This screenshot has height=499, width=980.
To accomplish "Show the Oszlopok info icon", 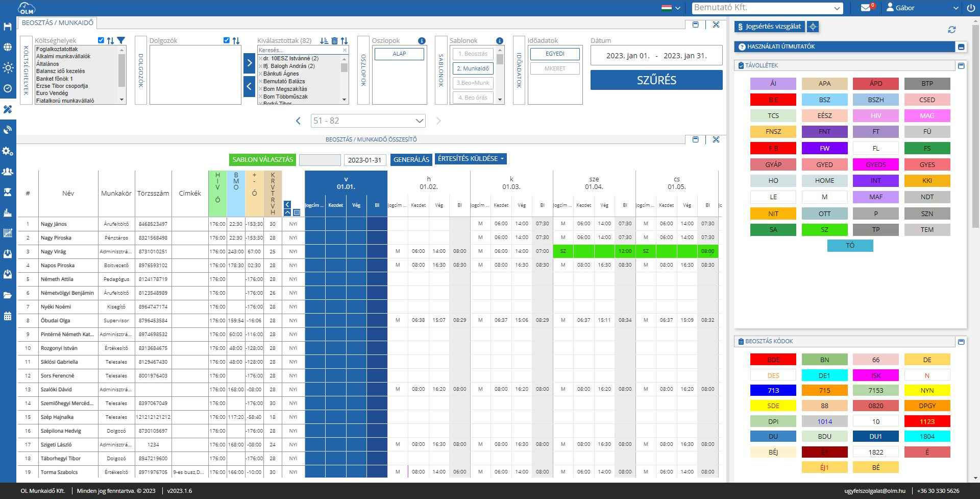I will 422,41.
